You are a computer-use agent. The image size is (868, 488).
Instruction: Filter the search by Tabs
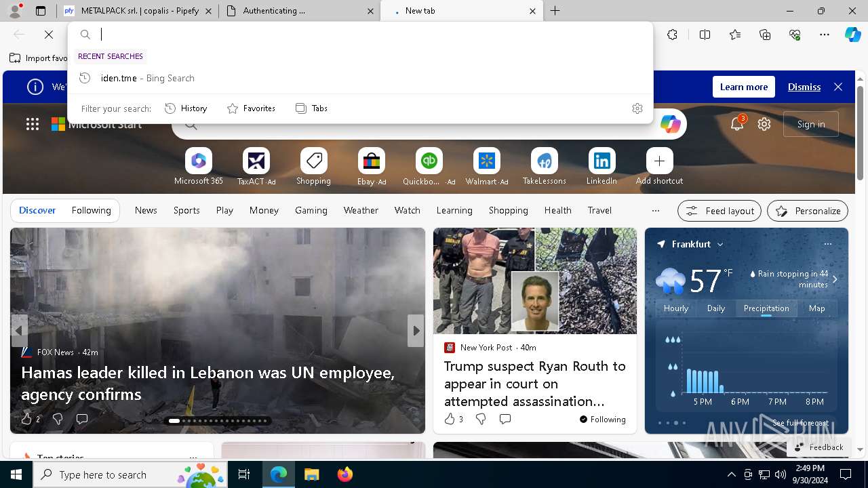click(311, 108)
